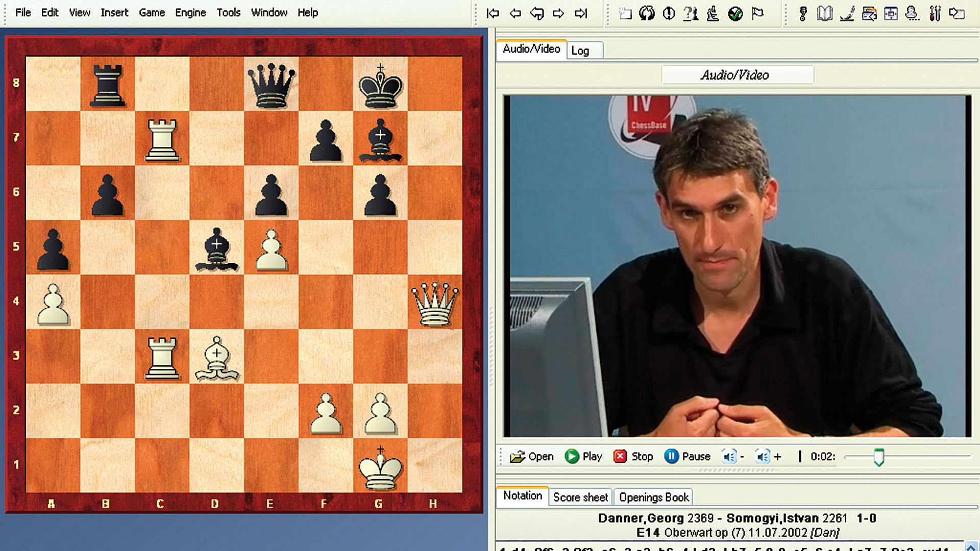980x551 pixels.
Task: Take back the last move
Action: pyautogui.click(x=537, y=13)
